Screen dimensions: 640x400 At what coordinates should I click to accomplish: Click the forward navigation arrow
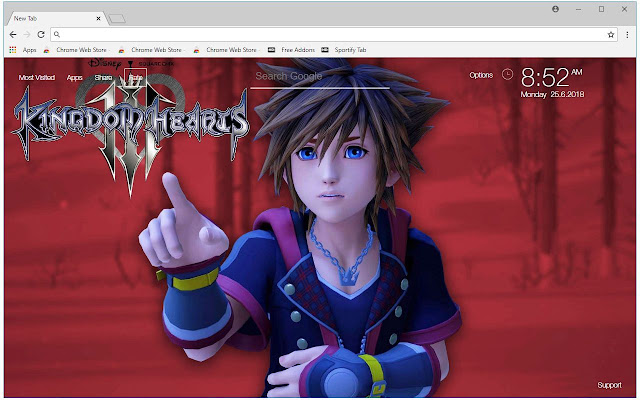(27, 35)
